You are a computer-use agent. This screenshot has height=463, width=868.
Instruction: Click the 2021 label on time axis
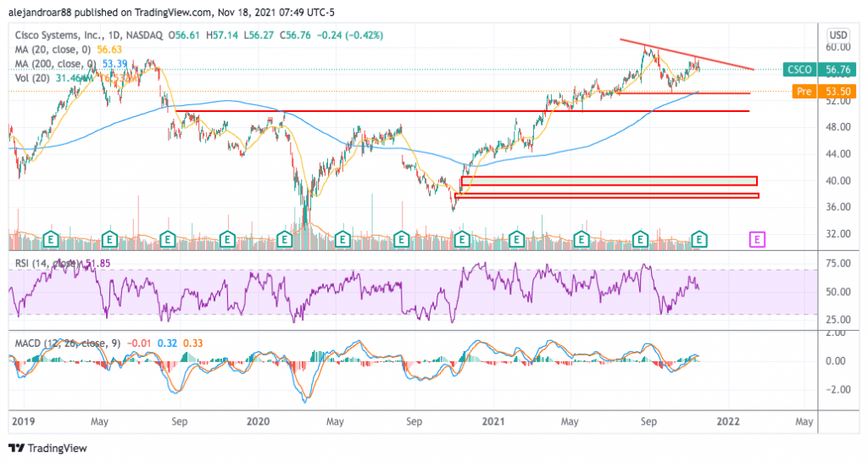click(493, 422)
